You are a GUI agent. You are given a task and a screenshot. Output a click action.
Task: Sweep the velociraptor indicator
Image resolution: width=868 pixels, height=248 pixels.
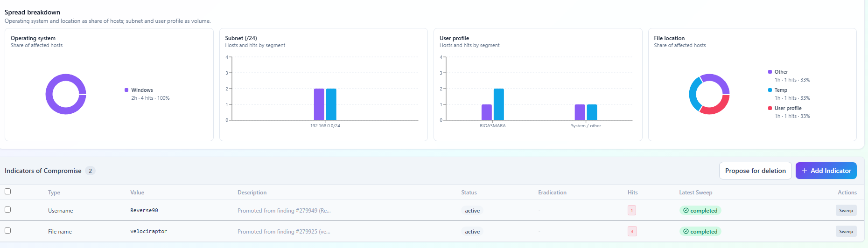[846, 232]
